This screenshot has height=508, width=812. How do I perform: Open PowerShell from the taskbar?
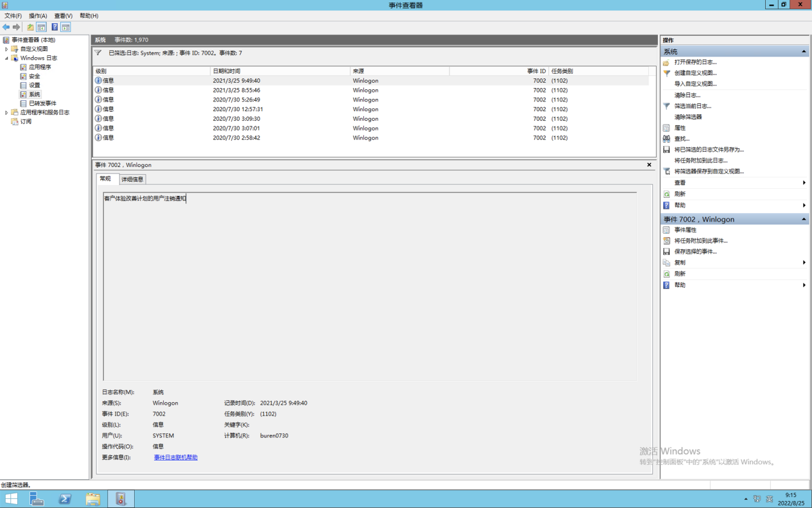65,499
